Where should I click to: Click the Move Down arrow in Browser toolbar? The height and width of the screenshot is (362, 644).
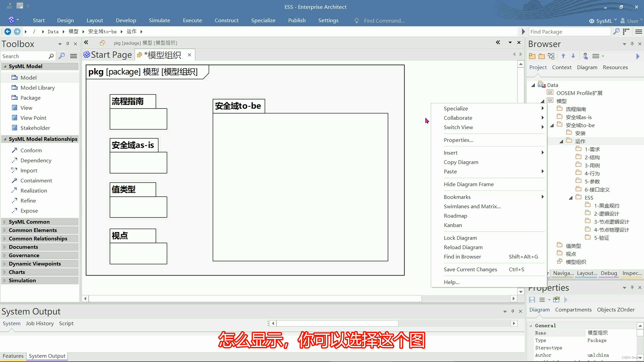pyautogui.click(x=573, y=56)
